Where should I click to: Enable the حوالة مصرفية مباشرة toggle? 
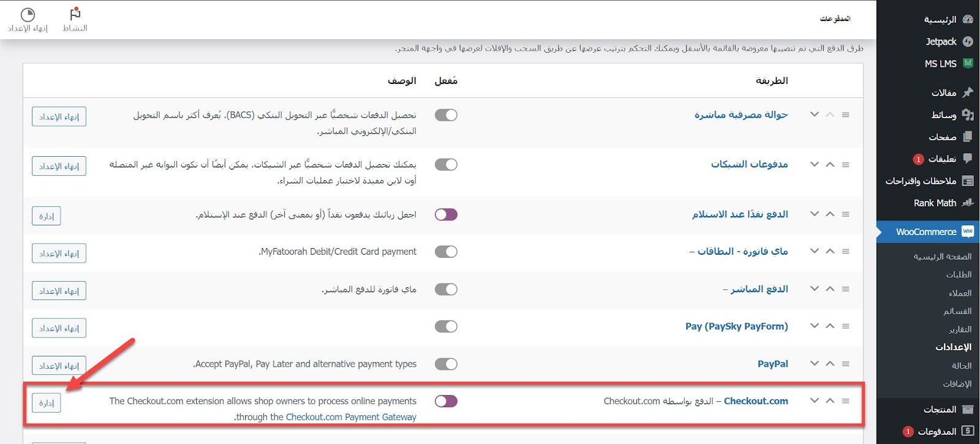(446, 115)
